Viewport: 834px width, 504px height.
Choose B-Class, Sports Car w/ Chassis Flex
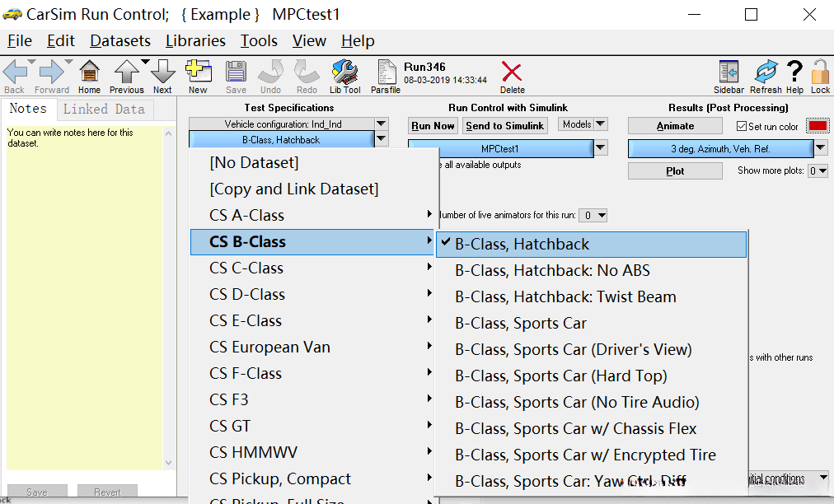tap(592, 428)
